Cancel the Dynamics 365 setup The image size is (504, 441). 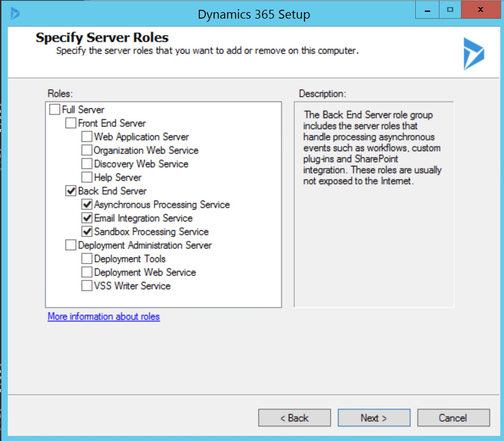click(454, 418)
